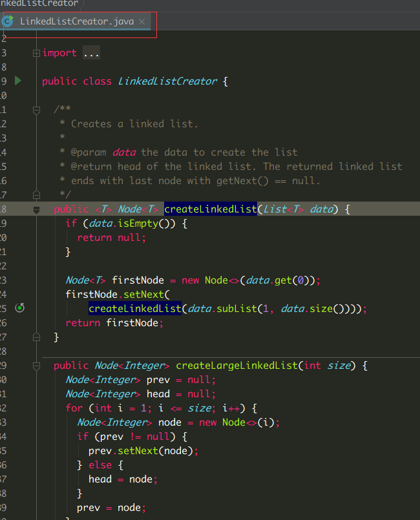Viewport: 420px width, 520px height.
Task: Collapse the Javadoc comment end marker
Action: coord(36,194)
